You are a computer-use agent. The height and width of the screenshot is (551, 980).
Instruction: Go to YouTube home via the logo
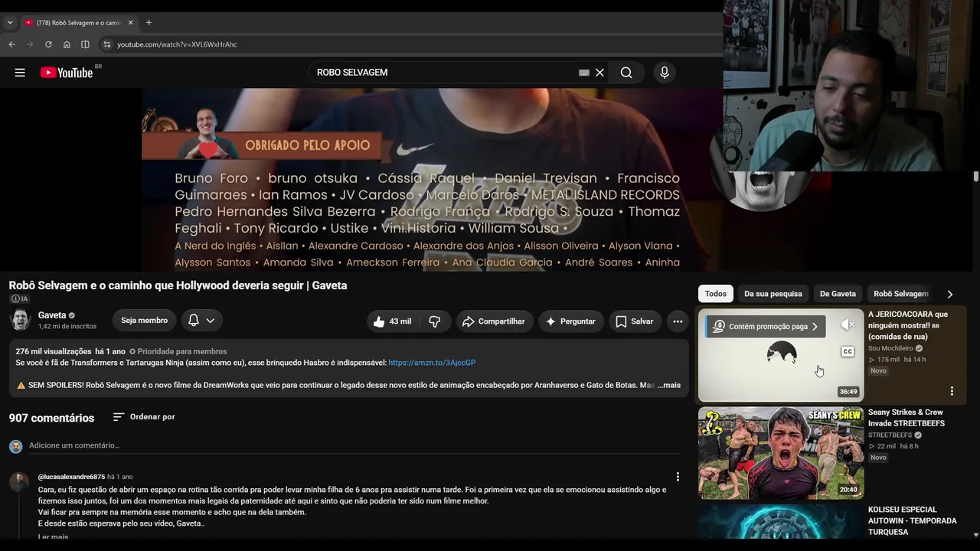click(x=67, y=73)
